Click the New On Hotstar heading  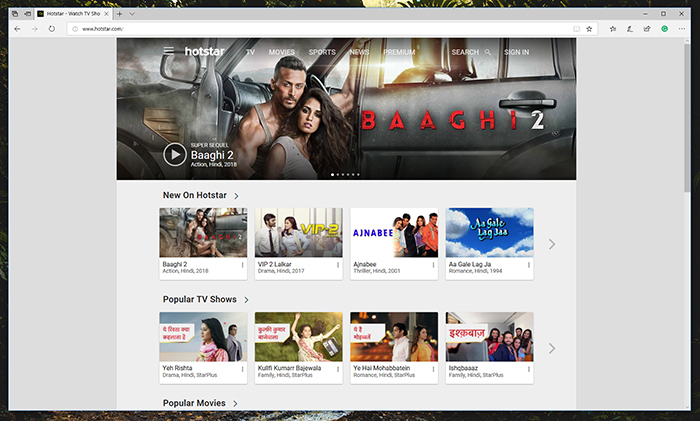click(x=195, y=195)
